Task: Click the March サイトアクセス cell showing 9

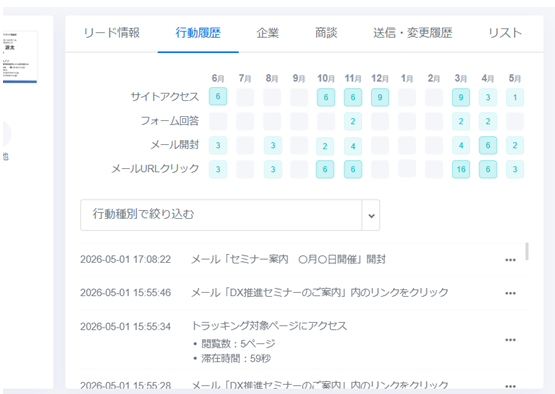Action: tap(461, 97)
